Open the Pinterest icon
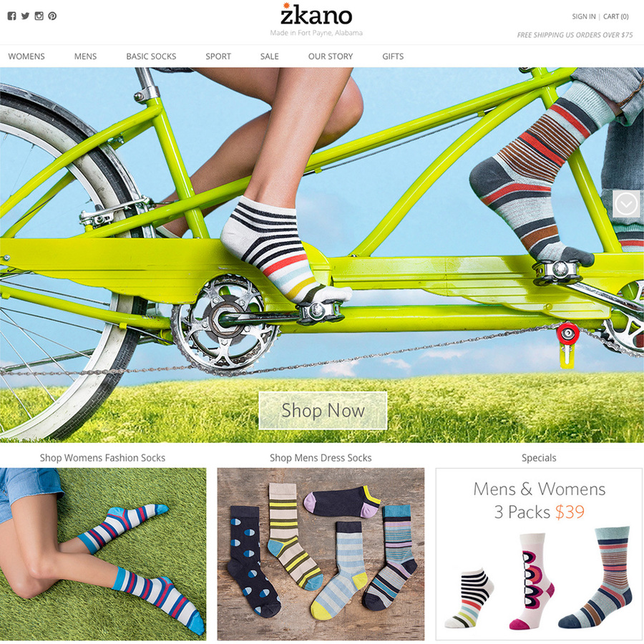 pyautogui.click(x=52, y=16)
